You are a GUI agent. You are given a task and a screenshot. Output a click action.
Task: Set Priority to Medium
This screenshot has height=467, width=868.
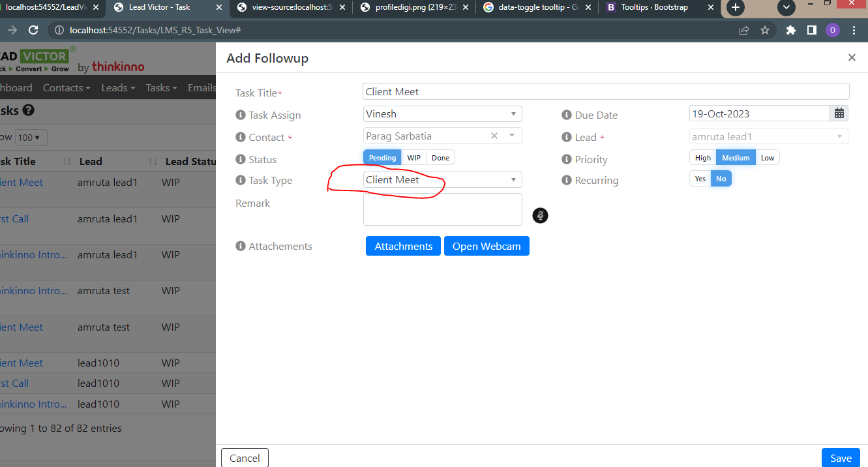pyautogui.click(x=736, y=158)
